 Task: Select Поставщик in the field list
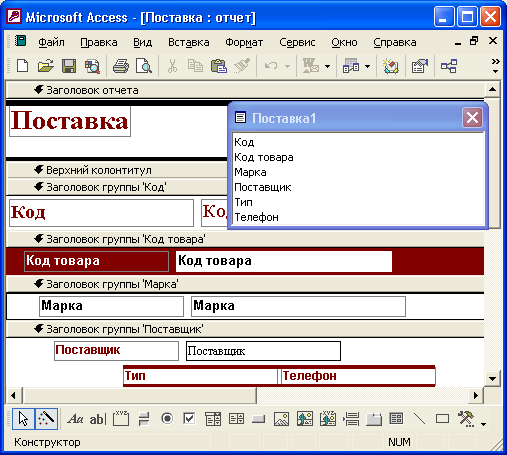pos(263,187)
